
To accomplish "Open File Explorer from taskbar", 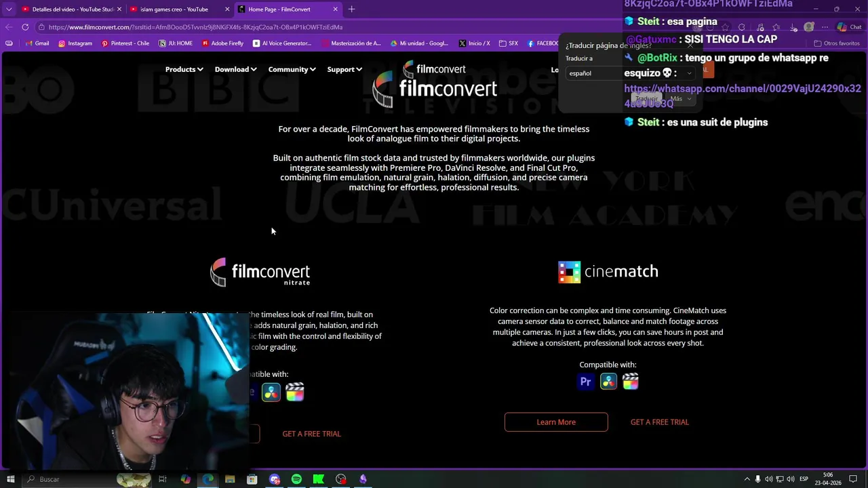I will 230,479.
